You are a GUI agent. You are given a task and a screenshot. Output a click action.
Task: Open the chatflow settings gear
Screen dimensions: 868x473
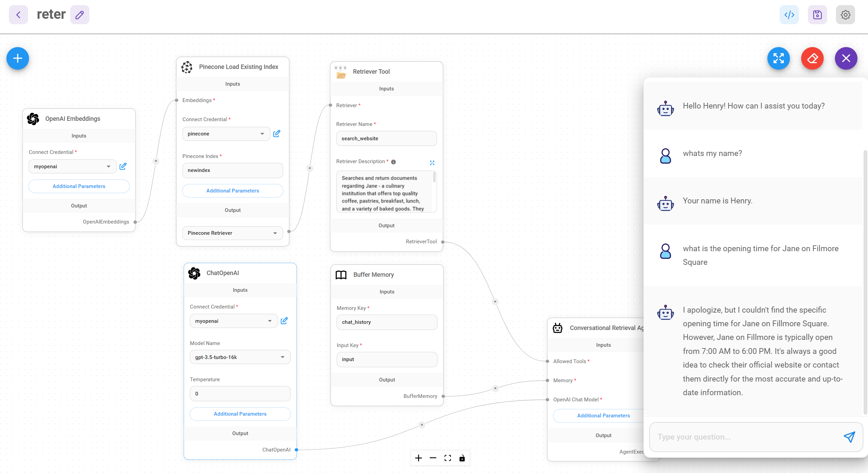[x=845, y=15]
